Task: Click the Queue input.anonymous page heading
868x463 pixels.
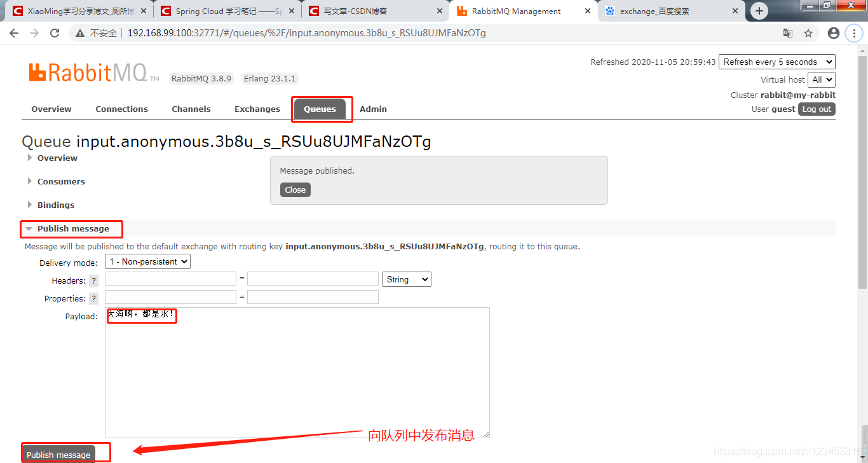Action: (226, 141)
